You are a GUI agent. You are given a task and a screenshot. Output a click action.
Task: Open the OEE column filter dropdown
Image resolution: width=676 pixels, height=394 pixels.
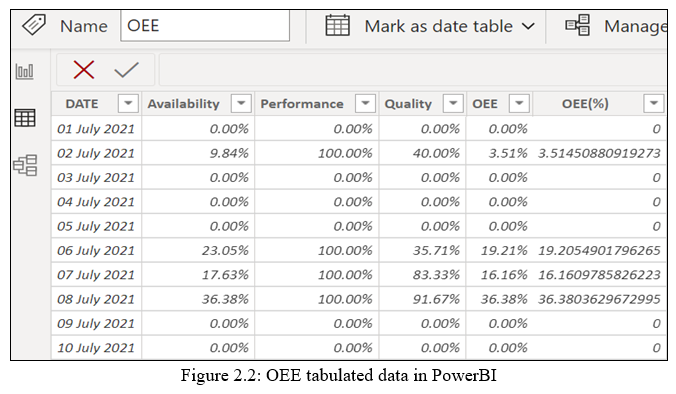pos(519,103)
